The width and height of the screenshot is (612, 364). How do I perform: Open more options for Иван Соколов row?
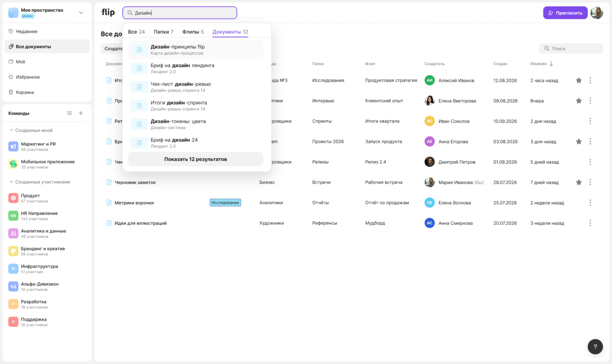(590, 121)
